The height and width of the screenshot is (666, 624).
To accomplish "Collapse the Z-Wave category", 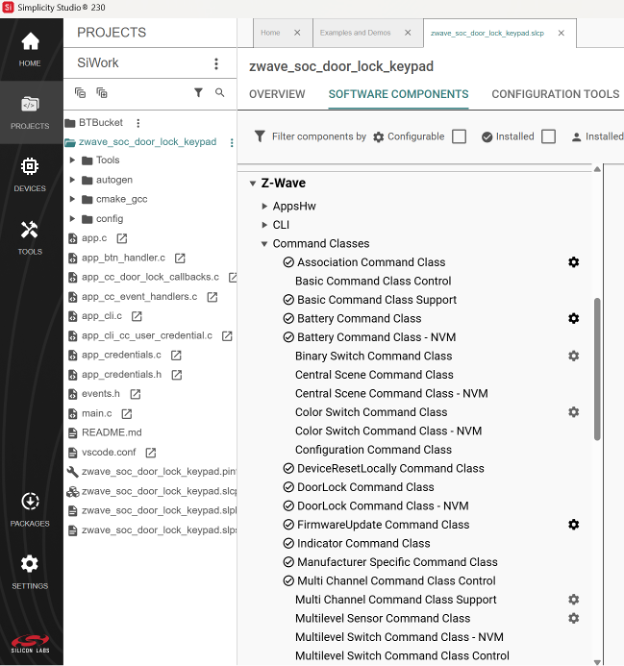I will pyautogui.click(x=253, y=183).
